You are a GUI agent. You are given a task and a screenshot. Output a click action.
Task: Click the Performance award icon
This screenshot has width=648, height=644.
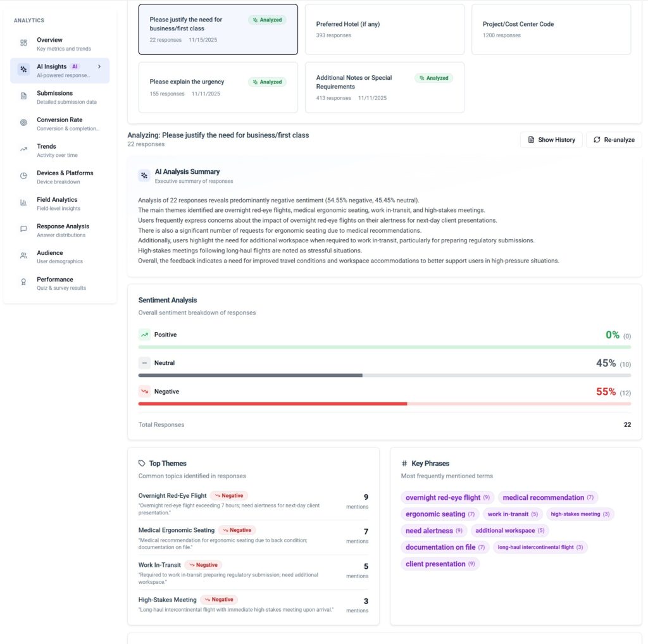[x=23, y=282]
